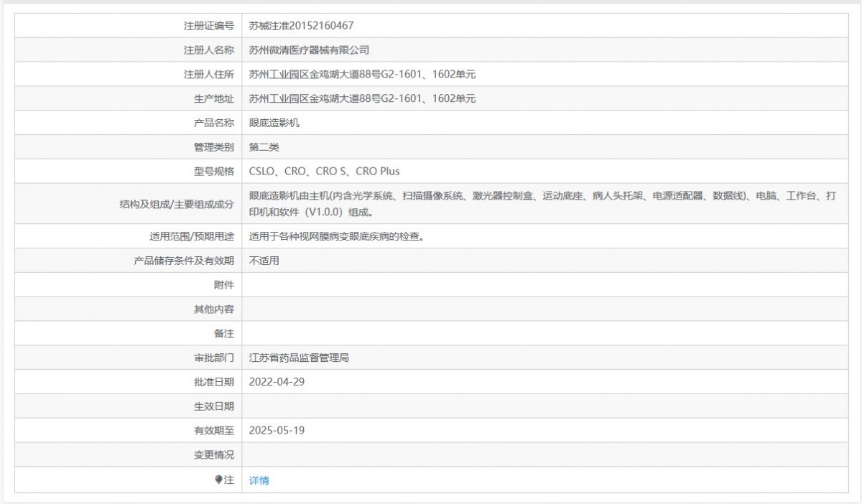This screenshot has width=862, height=504.
Task: Click the lightbulb icon beside 注
Action: click(219, 480)
